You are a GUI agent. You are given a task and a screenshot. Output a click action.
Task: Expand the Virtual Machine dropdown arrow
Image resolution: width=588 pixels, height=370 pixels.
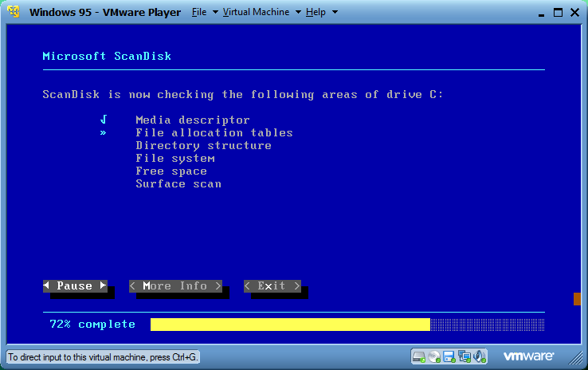coord(298,12)
